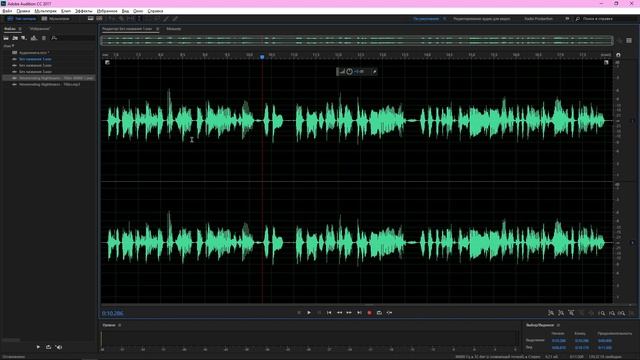Toggle Loop Playback button
640x360 pixels.
pos(379,313)
